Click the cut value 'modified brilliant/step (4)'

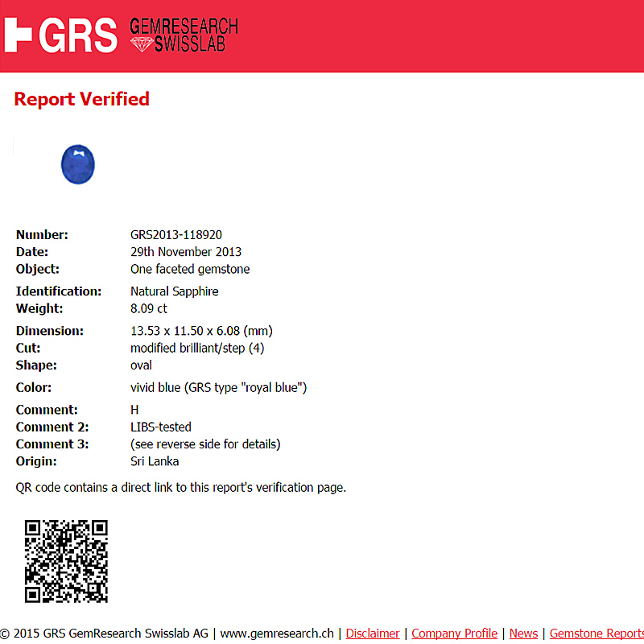[197, 348]
